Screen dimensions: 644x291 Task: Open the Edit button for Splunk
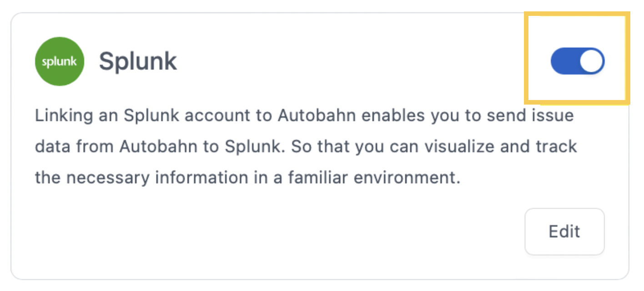pyautogui.click(x=564, y=231)
